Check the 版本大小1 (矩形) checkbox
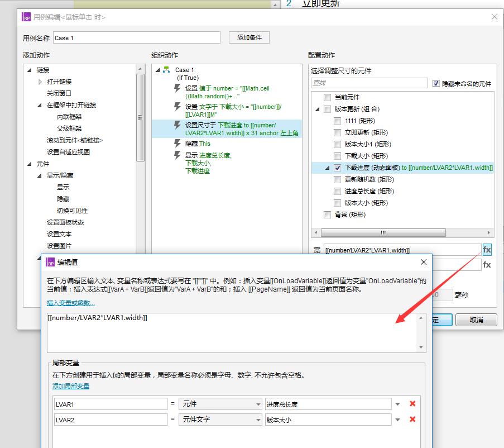The width and height of the screenshot is (504, 448). click(338, 144)
